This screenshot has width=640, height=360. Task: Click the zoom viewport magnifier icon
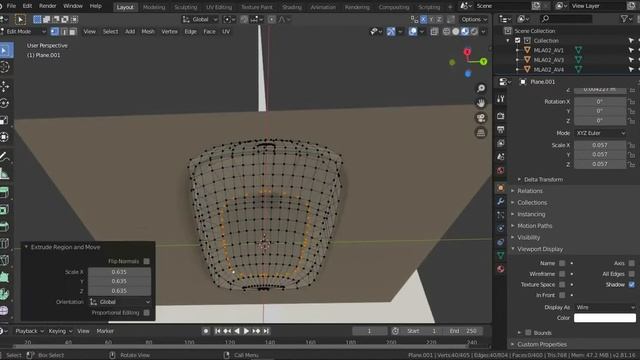481,88
